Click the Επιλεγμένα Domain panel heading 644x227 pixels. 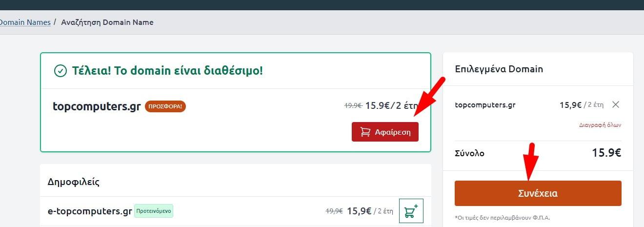(x=499, y=69)
